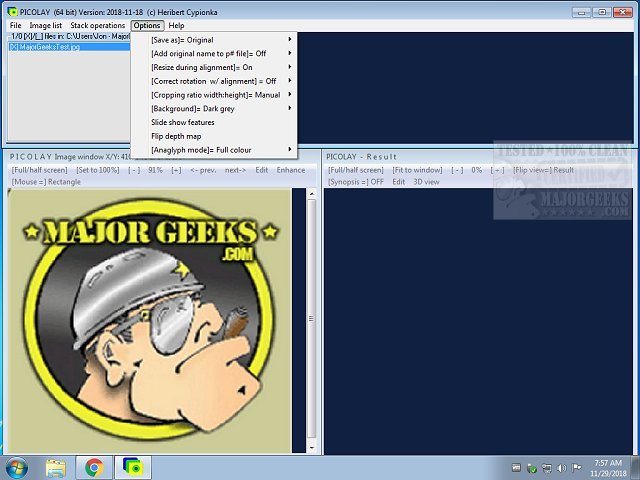Open File Explorer from the taskbar
Viewport: 640px width, 480px height.
tap(56, 468)
